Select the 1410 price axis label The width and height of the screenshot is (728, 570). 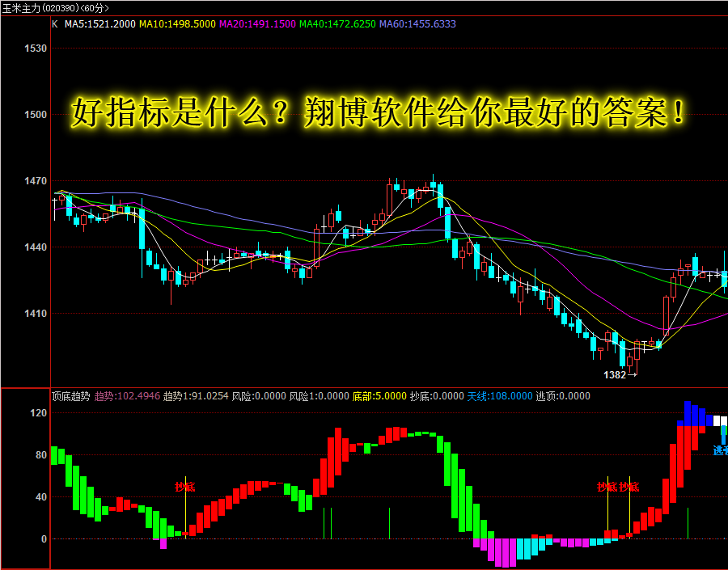click(36, 314)
